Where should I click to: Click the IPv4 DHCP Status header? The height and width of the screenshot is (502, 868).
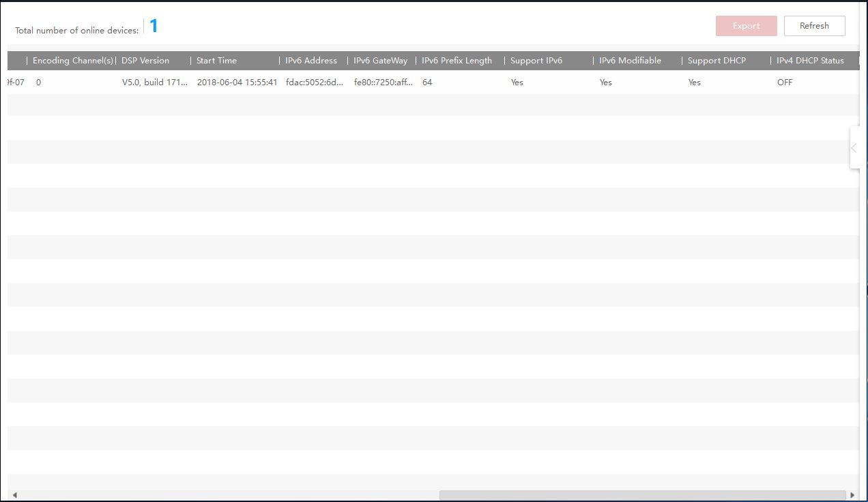pos(810,61)
